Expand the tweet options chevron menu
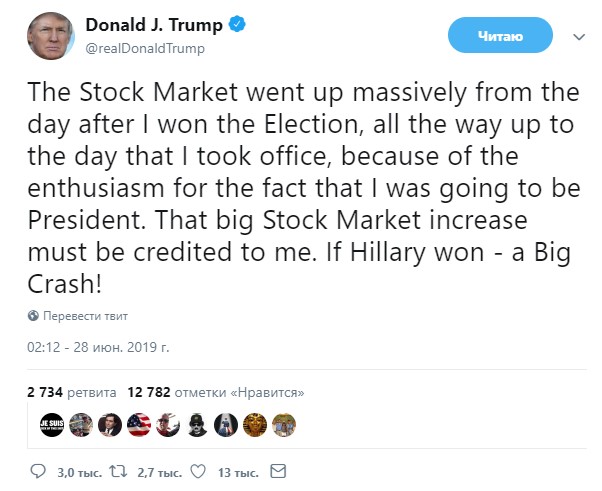The image size is (602, 491). 578,36
